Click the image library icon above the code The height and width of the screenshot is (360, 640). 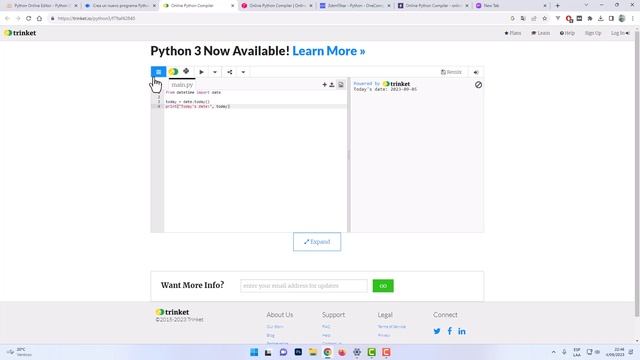pos(341,84)
